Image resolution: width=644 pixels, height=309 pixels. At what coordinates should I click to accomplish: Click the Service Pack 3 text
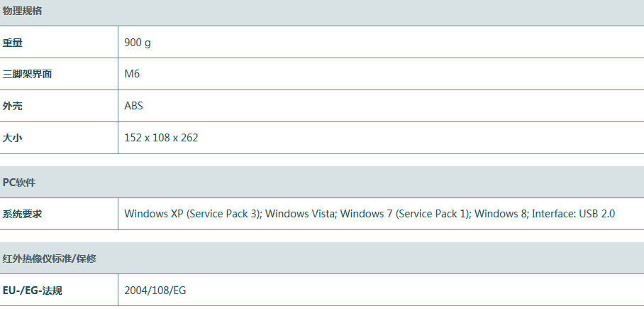pos(223,214)
